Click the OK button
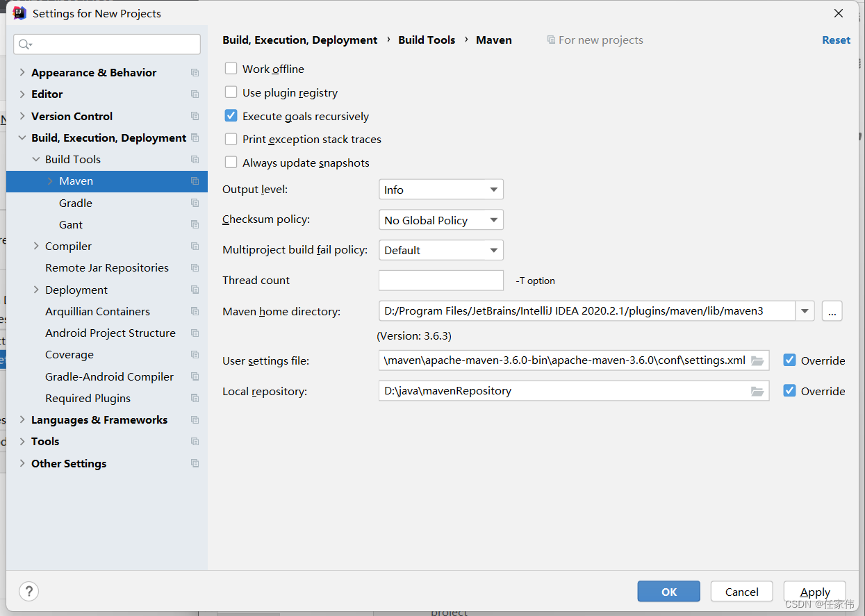 point(669,592)
